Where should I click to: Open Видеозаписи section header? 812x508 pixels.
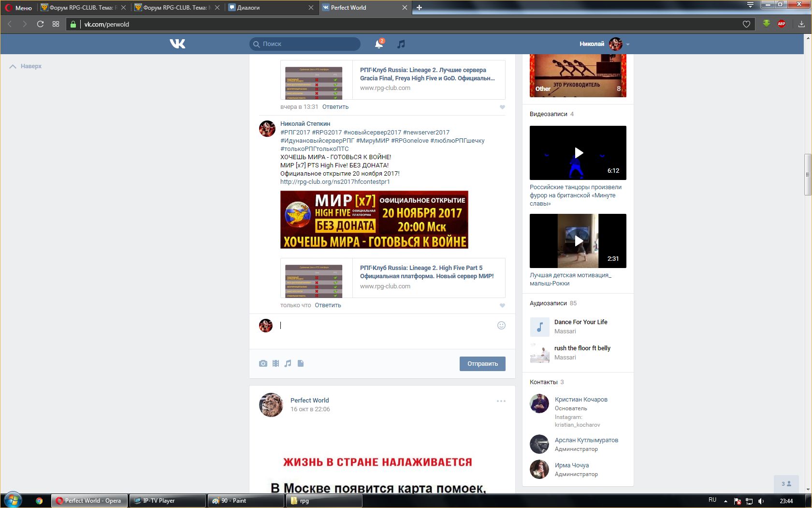(x=551, y=114)
